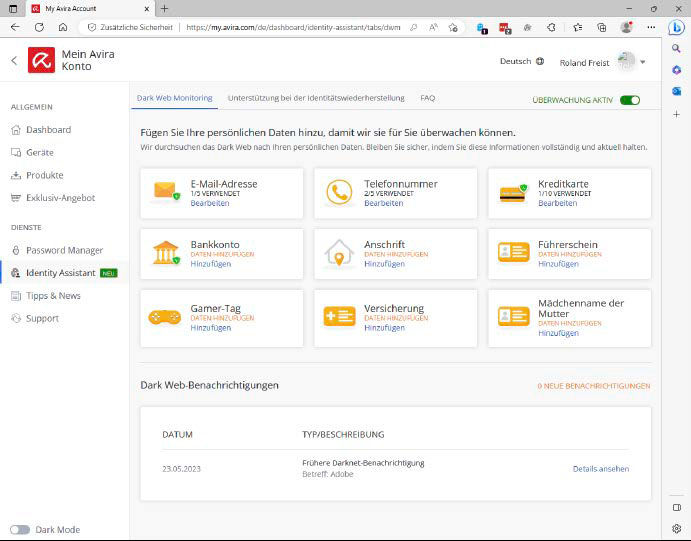Open Unterstützung bei der Identitätswiederherstellung tab
The width and height of the screenshot is (691, 541).
(316, 98)
